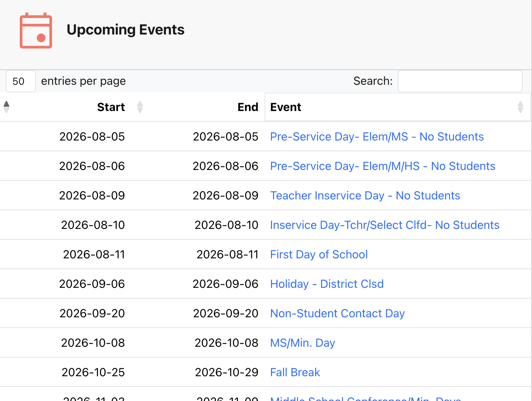Click the sort arrows before the End column
The width and height of the screenshot is (532, 401).
click(140, 107)
